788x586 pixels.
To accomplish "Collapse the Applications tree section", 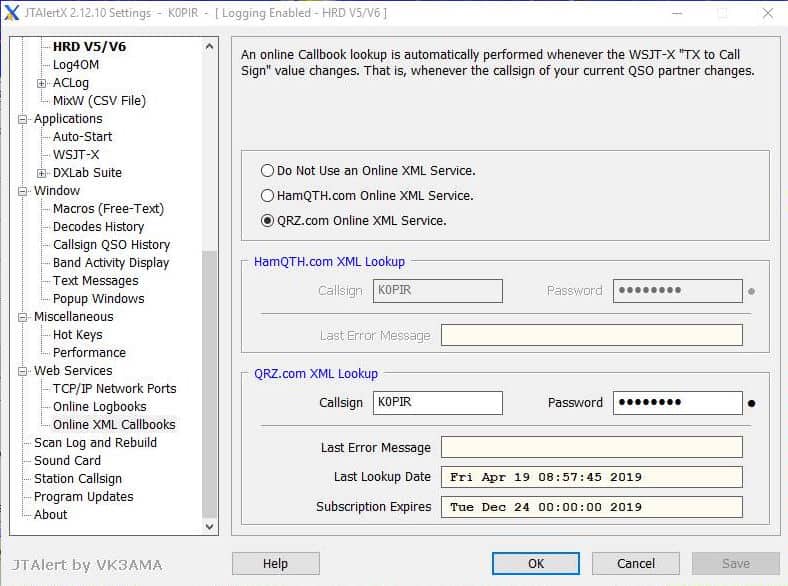I will (23, 119).
